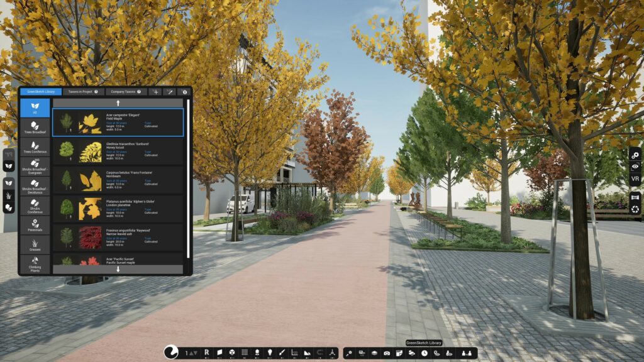Pick the Grasses category

[35, 244]
